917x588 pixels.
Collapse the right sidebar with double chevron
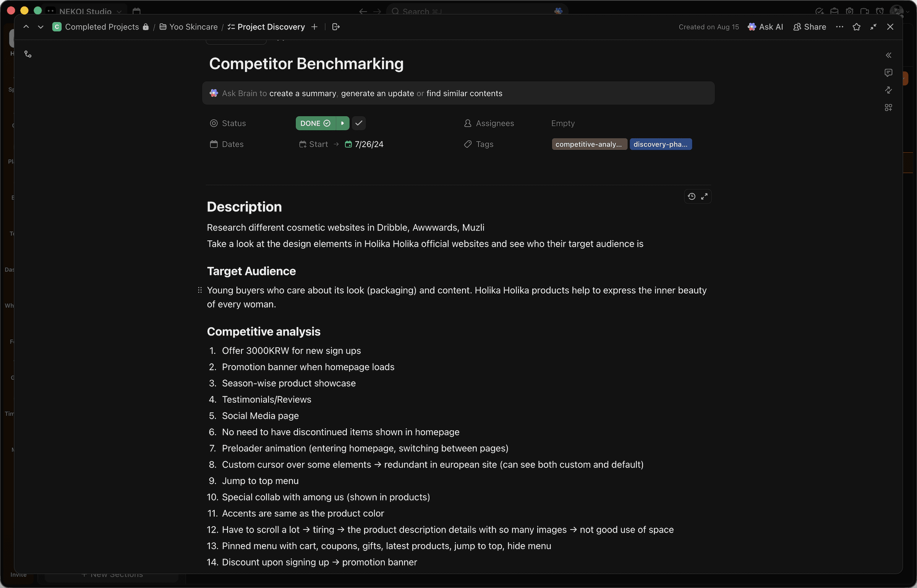pos(888,55)
